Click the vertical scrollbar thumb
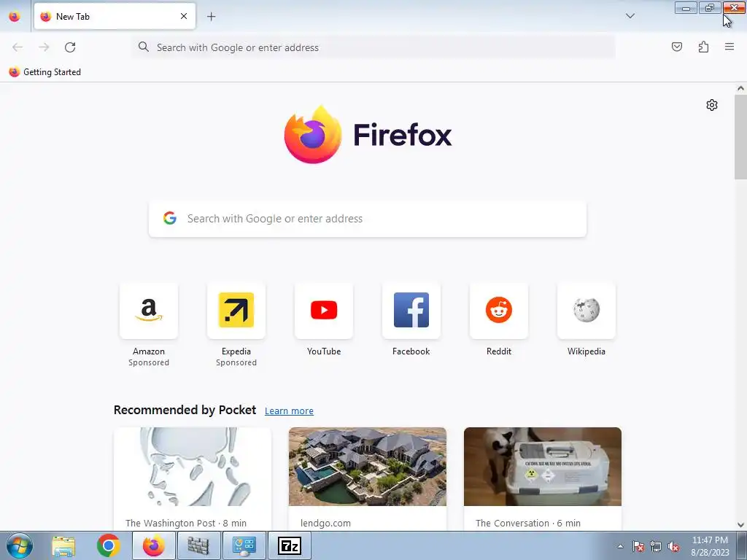The width and height of the screenshot is (747, 560). coord(740,136)
